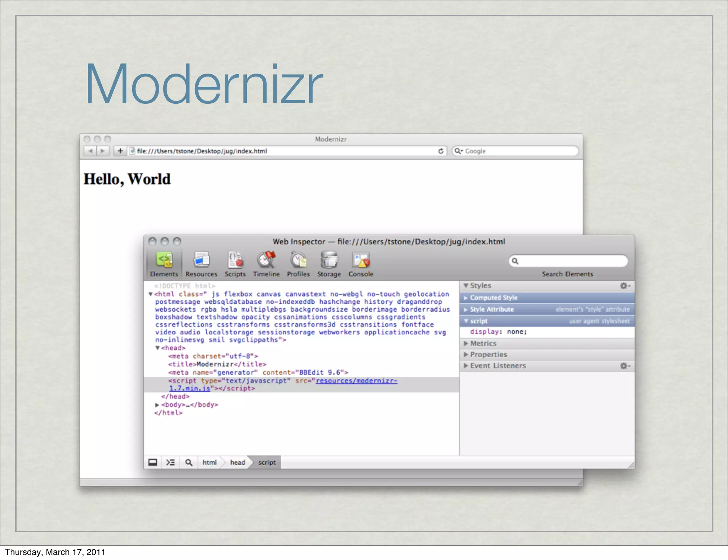
Task: Collapse the head node triangle
Action: coord(157,348)
